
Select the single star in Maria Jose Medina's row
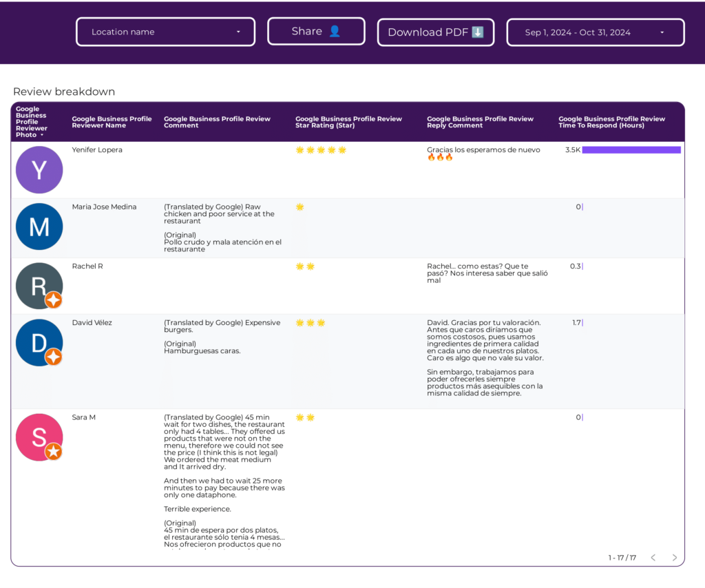pos(299,206)
